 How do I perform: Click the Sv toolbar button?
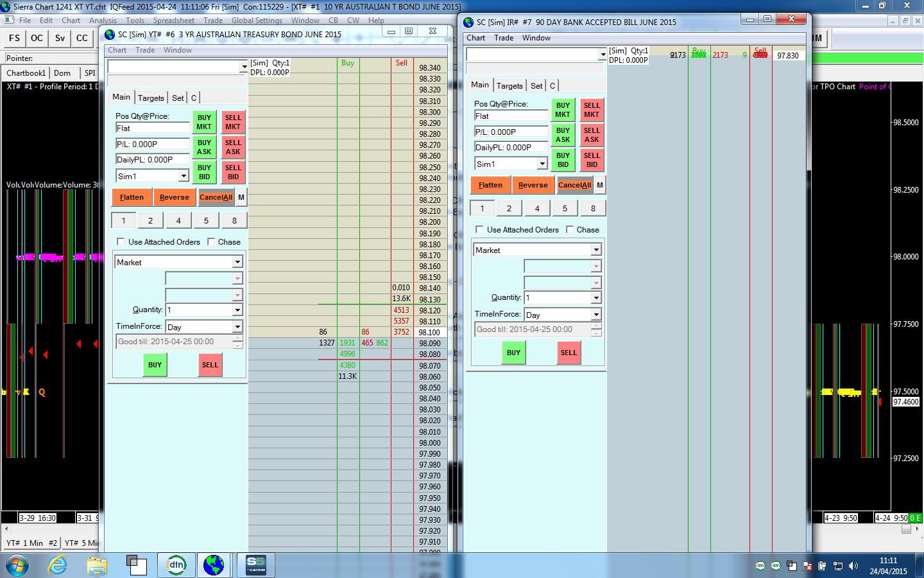[x=60, y=38]
